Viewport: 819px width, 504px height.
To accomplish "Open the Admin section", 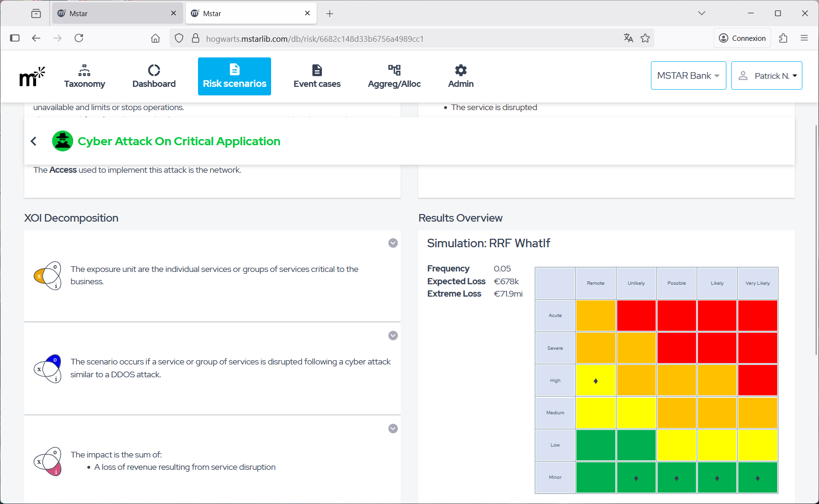I will coord(461,76).
